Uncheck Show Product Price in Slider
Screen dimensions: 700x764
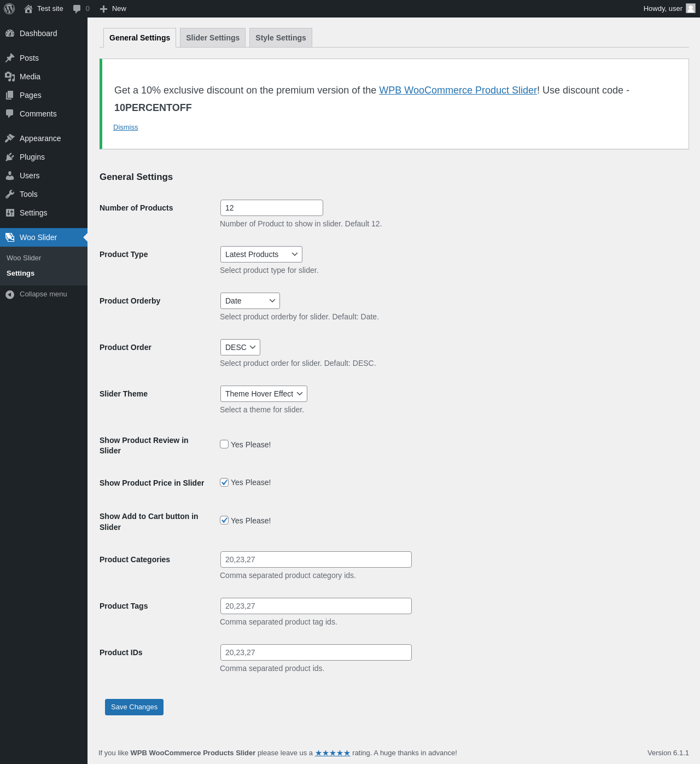tap(224, 482)
